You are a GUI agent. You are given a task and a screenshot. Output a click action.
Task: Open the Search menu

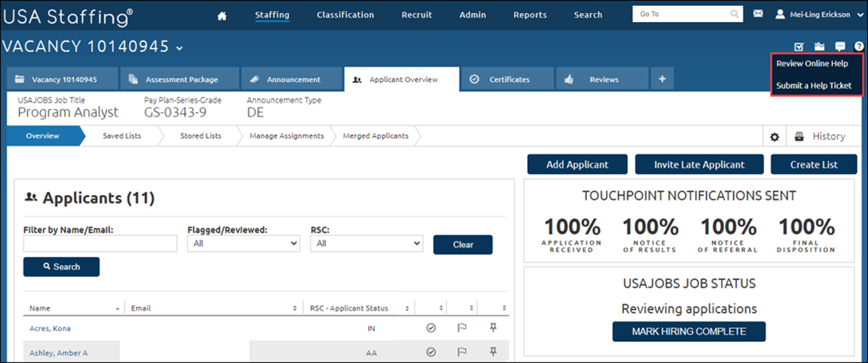pyautogui.click(x=588, y=15)
